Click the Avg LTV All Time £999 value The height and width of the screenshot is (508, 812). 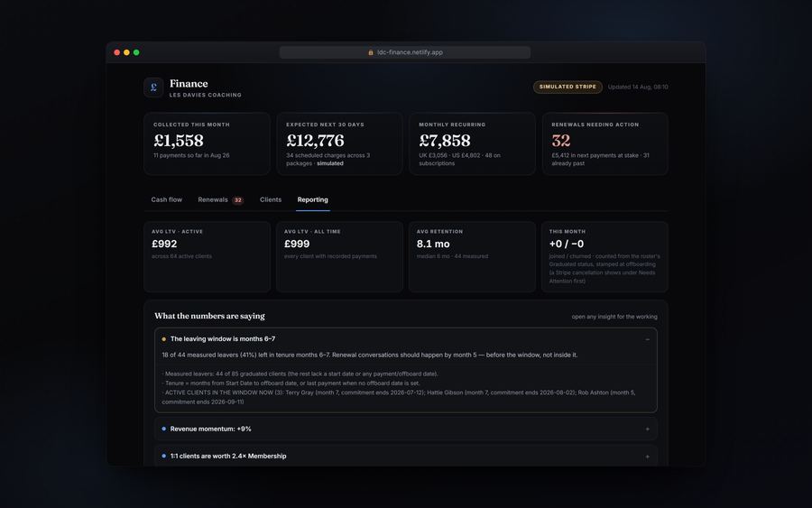(297, 244)
